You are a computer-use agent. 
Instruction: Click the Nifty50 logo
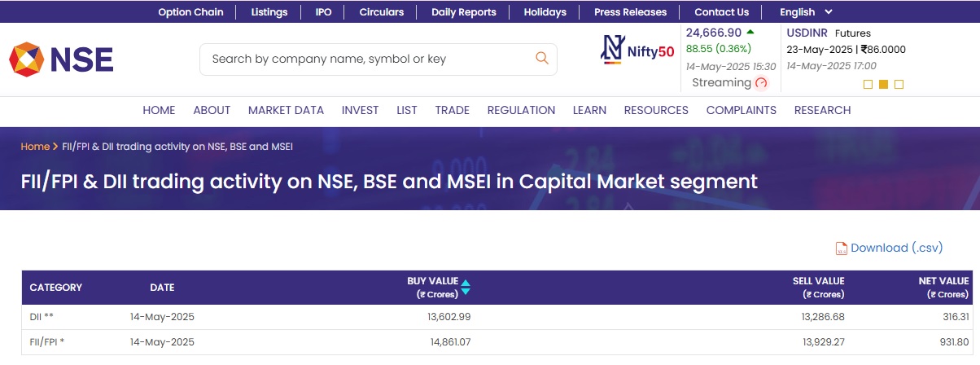tap(637, 50)
